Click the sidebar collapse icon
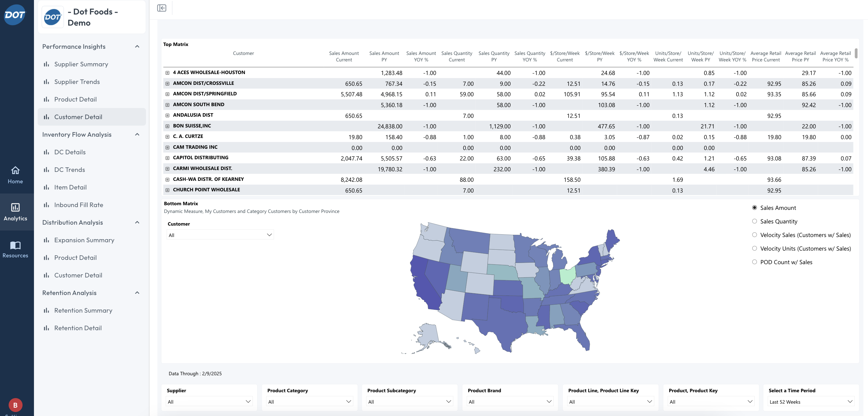The image size is (868, 416). click(x=161, y=8)
